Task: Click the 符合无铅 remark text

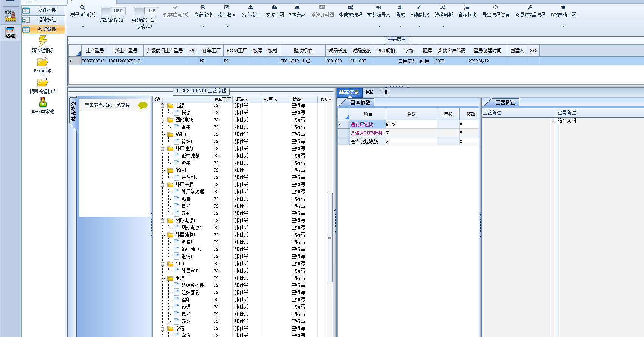Action: [567, 120]
